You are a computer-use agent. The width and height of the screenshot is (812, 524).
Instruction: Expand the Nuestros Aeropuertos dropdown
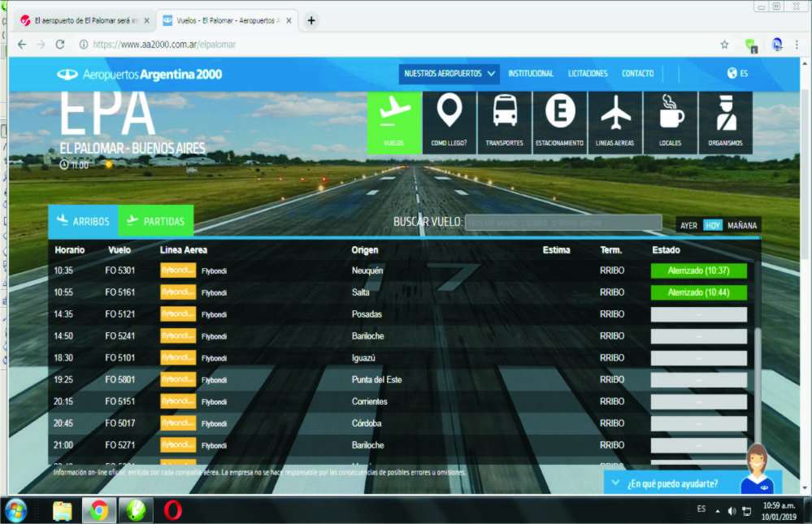pyautogui.click(x=449, y=74)
